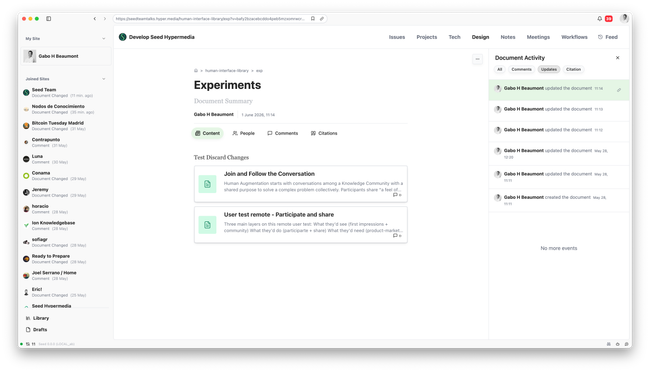Open Conama site green circle icon
650x372 pixels.
26,176
